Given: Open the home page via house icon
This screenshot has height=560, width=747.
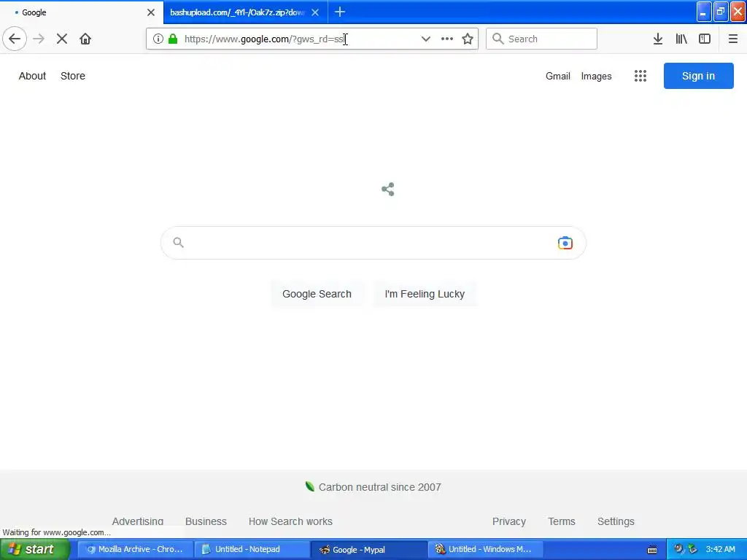Looking at the screenshot, I should (85, 39).
